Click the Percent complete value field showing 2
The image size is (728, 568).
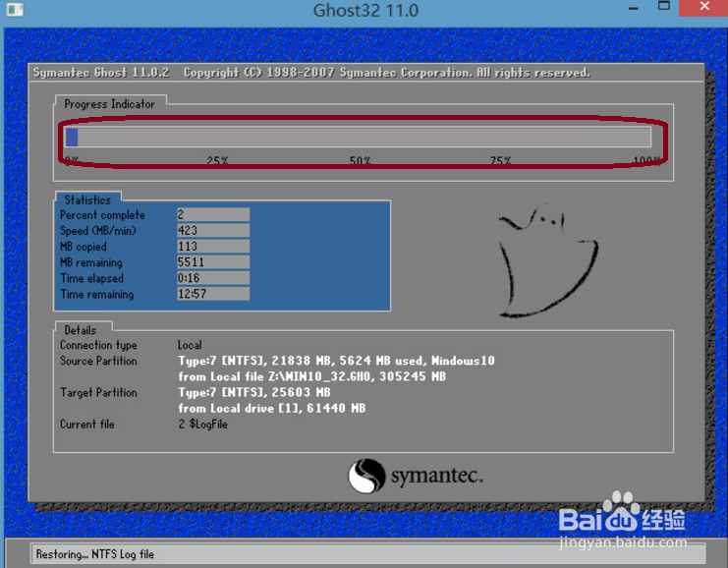(213, 214)
